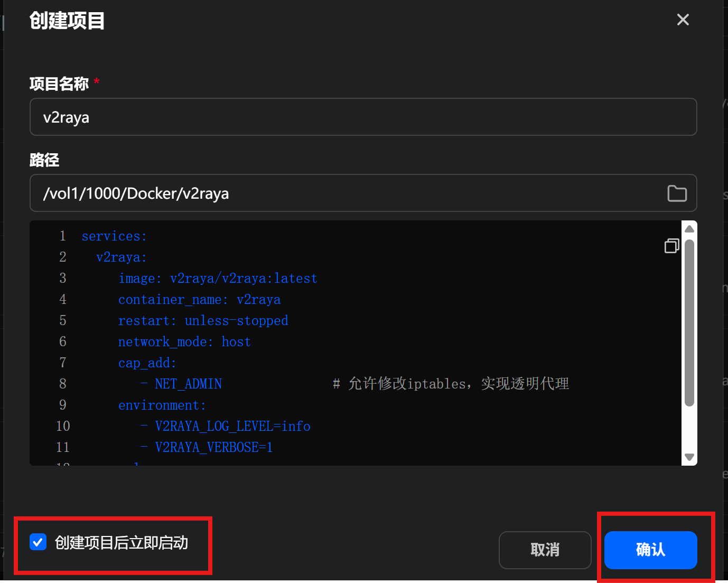
Task: Copy the compose code with the copy icon
Action: point(671,246)
